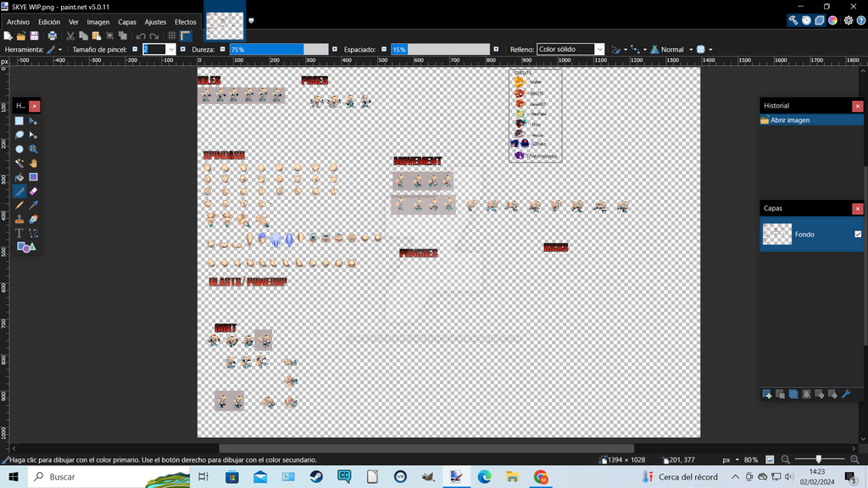The height and width of the screenshot is (488, 868).
Task: Click the Print icon
Action: (x=52, y=36)
